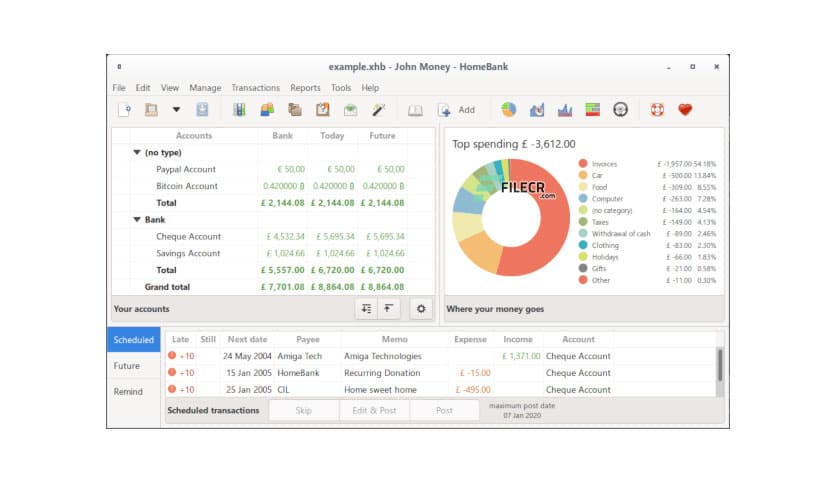The image size is (836, 484).
Task: Click Grand total £ 7,701.08 Bank value
Action: pyautogui.click(x=283, y=287)
